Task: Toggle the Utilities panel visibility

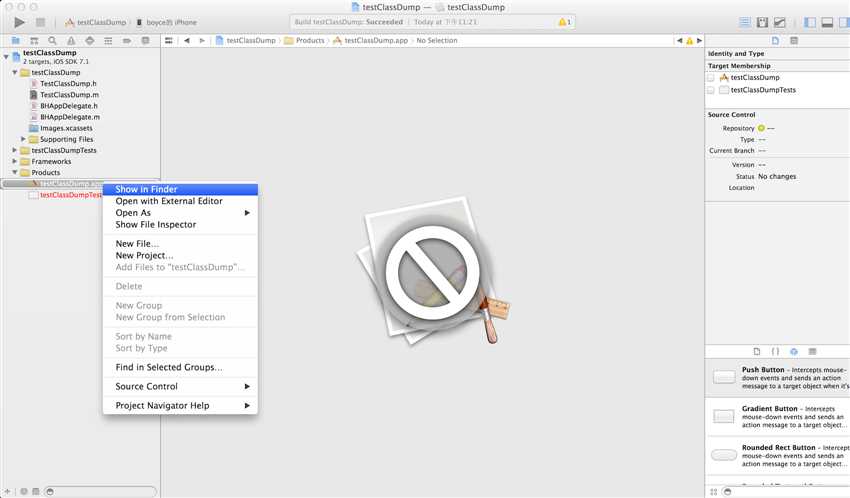Action: 844,22
